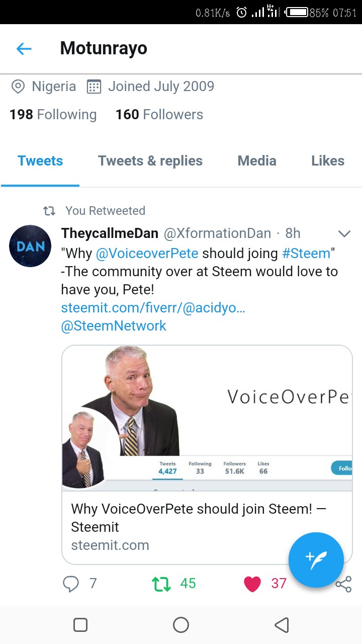Tap the Android recent apps square
Screen dimensions: 362x644
[x=80, y=625]
